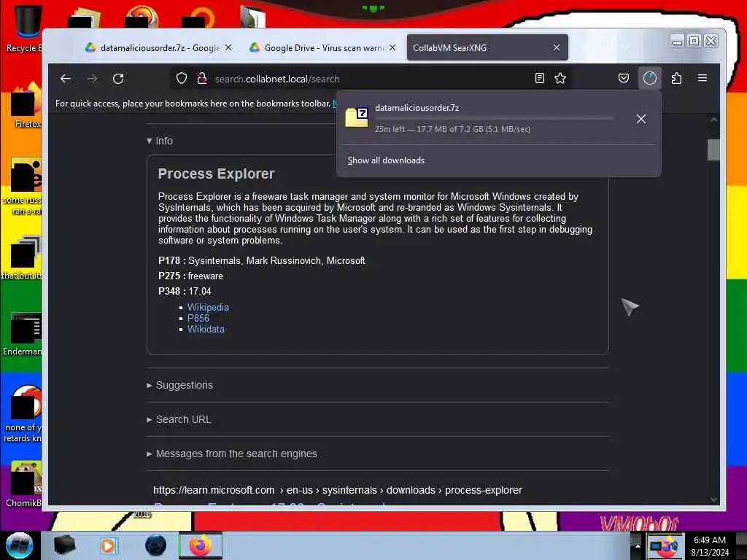The width and height of the screenshot is (747, 560).
Task: Open the extensions puzzle-piece menu
Action: point(676,78)
